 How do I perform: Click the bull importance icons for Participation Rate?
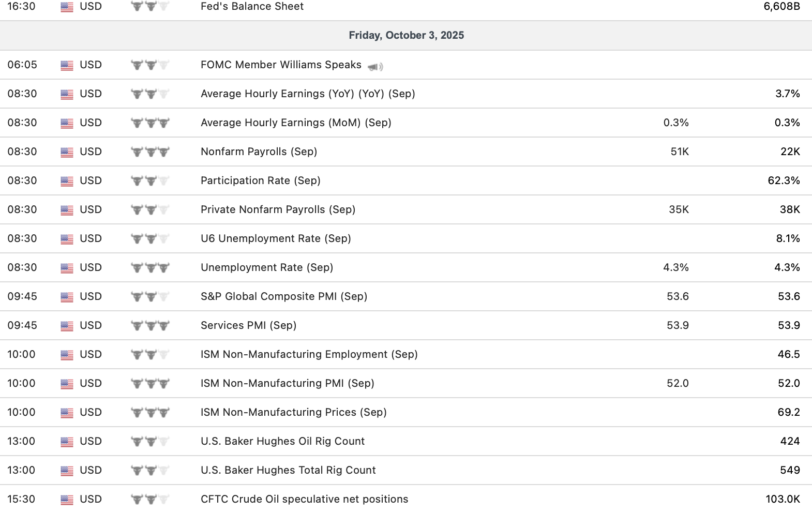point(150,181)
